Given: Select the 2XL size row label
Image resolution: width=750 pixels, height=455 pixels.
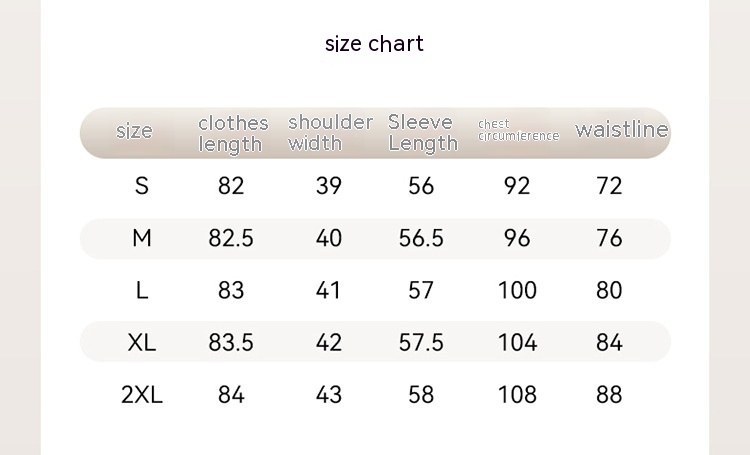Looking at the screenshot, I should [x=141, y=394].
